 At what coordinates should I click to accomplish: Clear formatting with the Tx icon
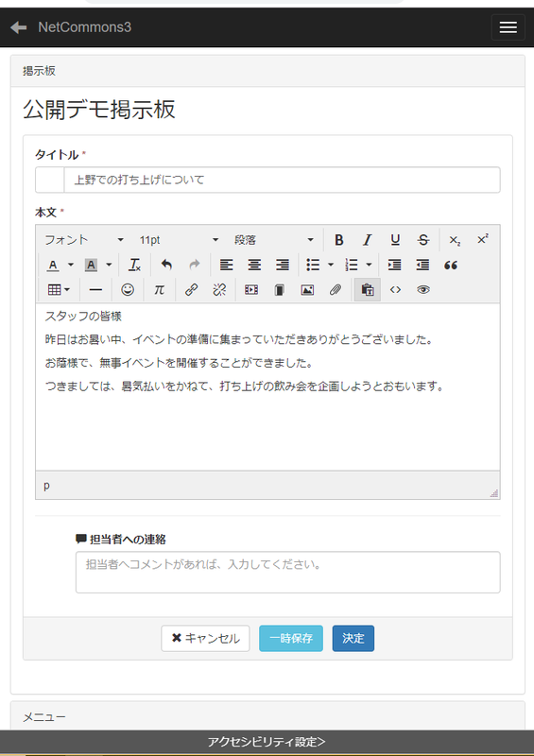[134, 265]
